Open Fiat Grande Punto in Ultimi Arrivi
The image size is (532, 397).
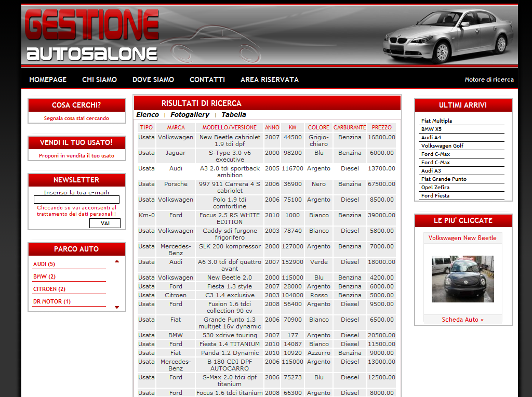click(444, 179)
